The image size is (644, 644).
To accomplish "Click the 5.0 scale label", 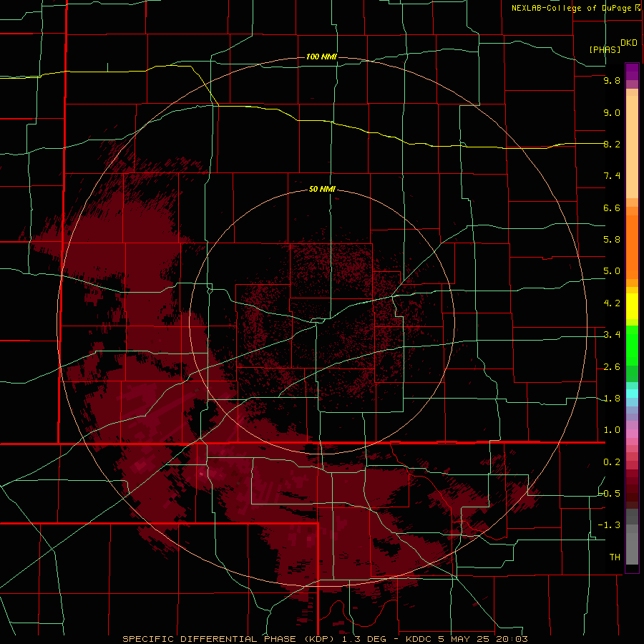I will 612,271.
